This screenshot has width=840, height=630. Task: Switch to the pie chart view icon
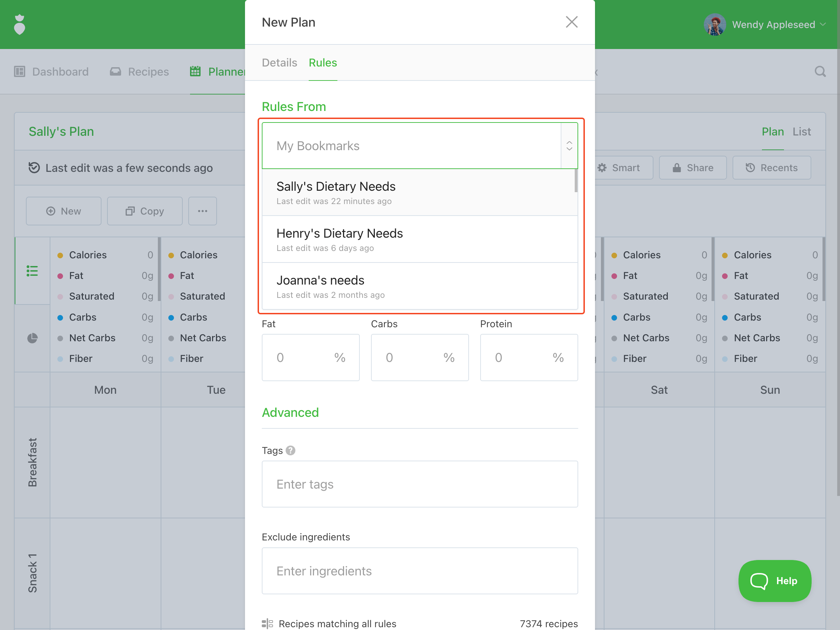click(x=32, y=338)
